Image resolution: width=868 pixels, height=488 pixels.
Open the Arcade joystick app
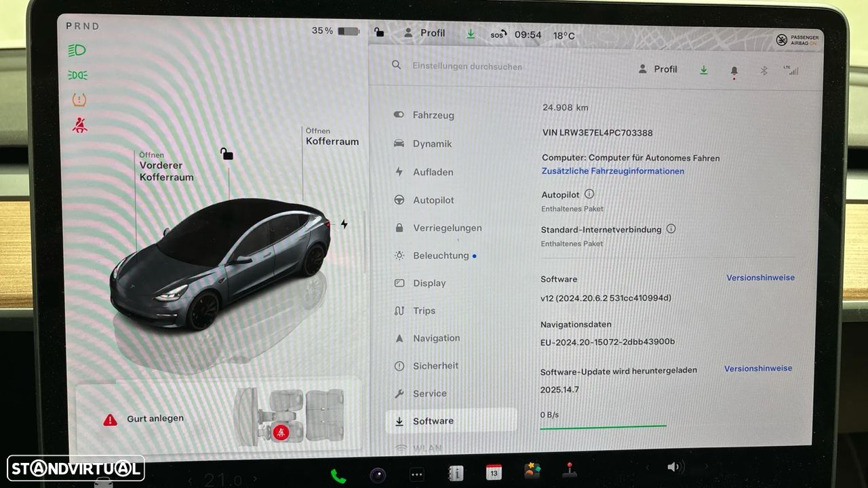pyautogui.click(x=570, y=470)
